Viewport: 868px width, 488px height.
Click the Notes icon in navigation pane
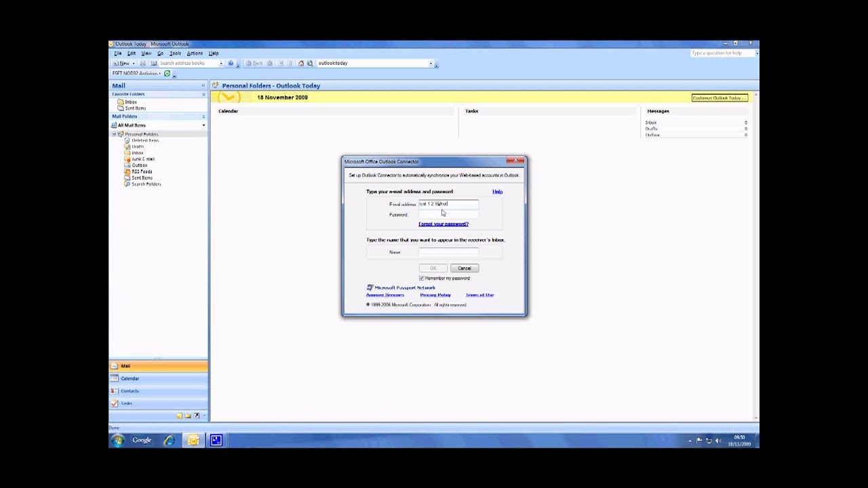(x=179, y=415)
